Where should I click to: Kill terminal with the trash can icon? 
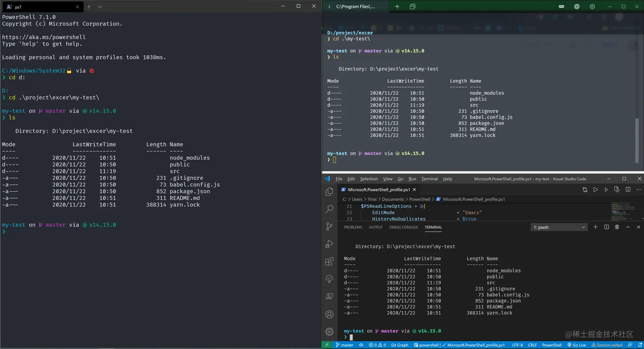617,227
